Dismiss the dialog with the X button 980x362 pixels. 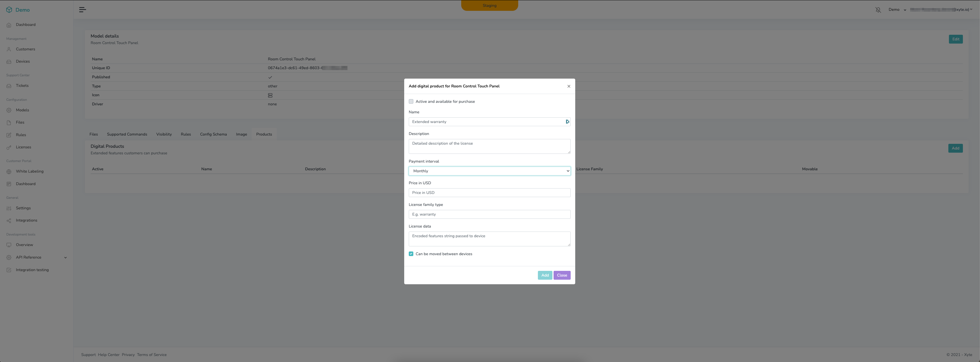569,86
